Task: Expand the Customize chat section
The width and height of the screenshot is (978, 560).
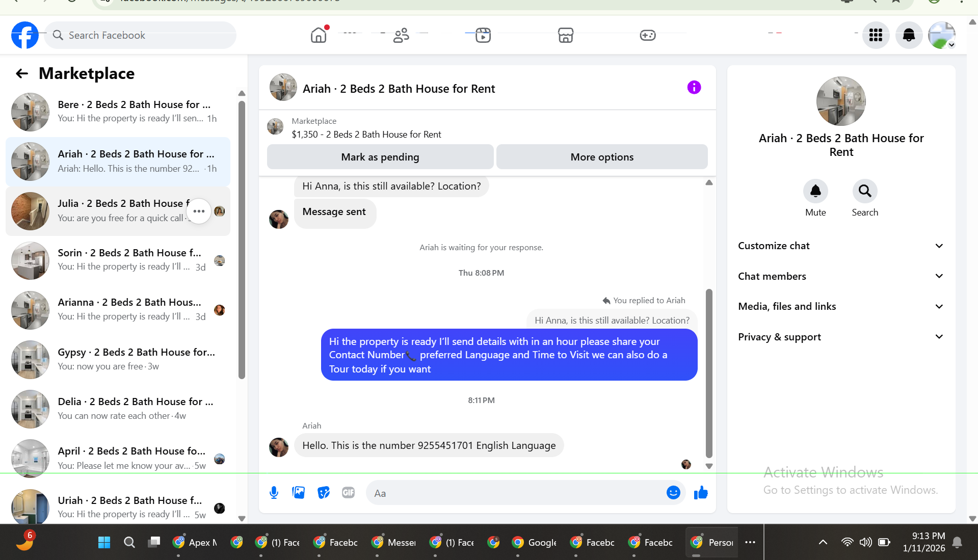Action: click(x=841, y=246)
